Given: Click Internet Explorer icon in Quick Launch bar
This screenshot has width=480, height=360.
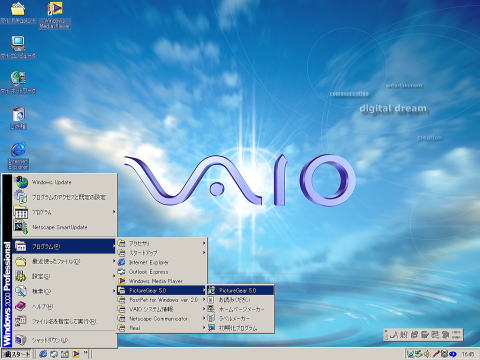Looking at the screenshot, I should coord(43,354).
